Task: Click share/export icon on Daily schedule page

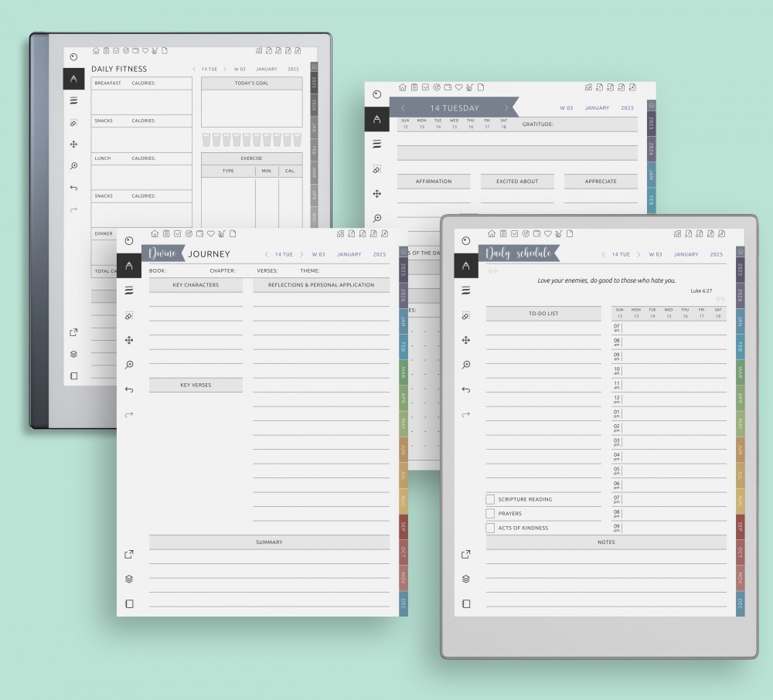Action: click(465, 554)
